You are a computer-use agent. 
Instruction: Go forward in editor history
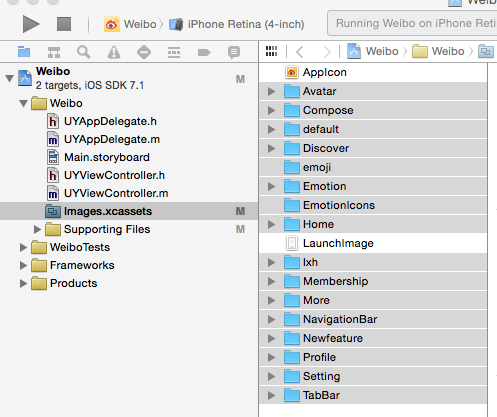point(327,52)
